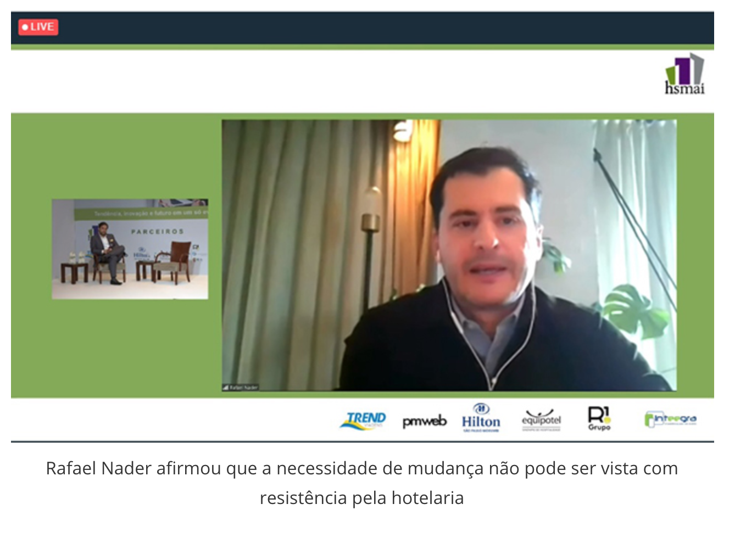Click the TREND sponsor logo

pos(363,421)
